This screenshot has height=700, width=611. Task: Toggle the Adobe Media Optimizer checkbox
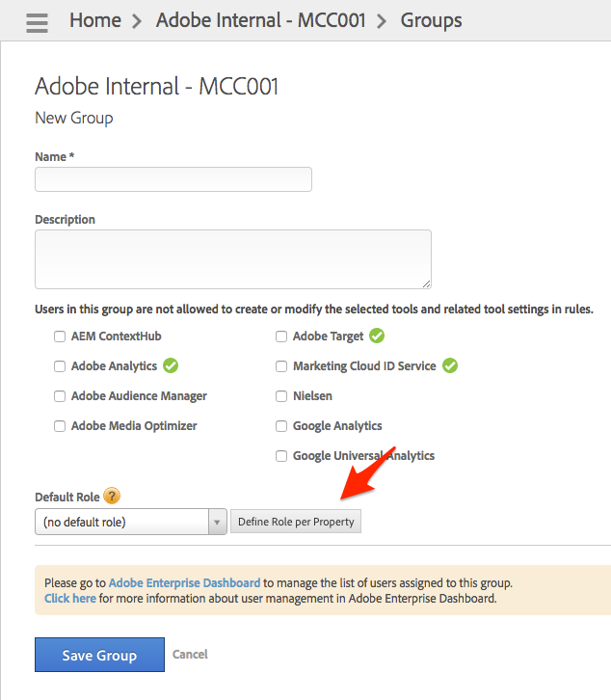tap(61, 426)
